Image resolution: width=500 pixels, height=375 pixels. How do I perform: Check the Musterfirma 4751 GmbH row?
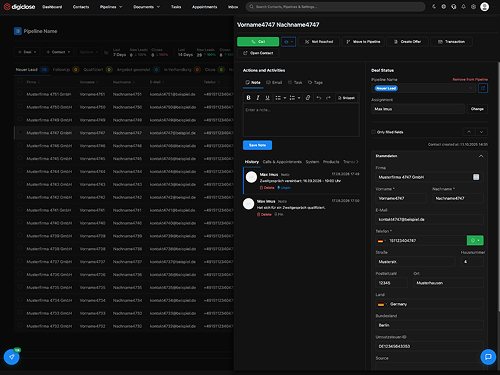coord(20,94)
